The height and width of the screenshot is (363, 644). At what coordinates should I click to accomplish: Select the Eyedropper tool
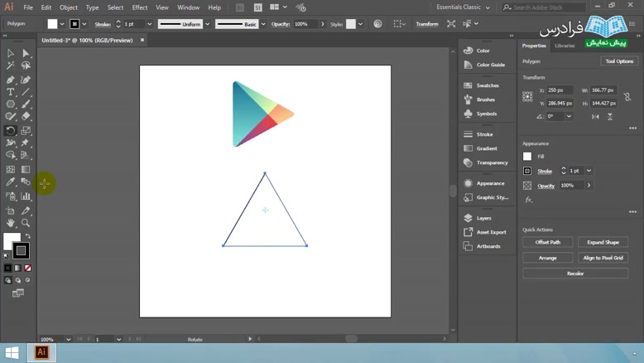pyautogui.click(x=10, y=181)
